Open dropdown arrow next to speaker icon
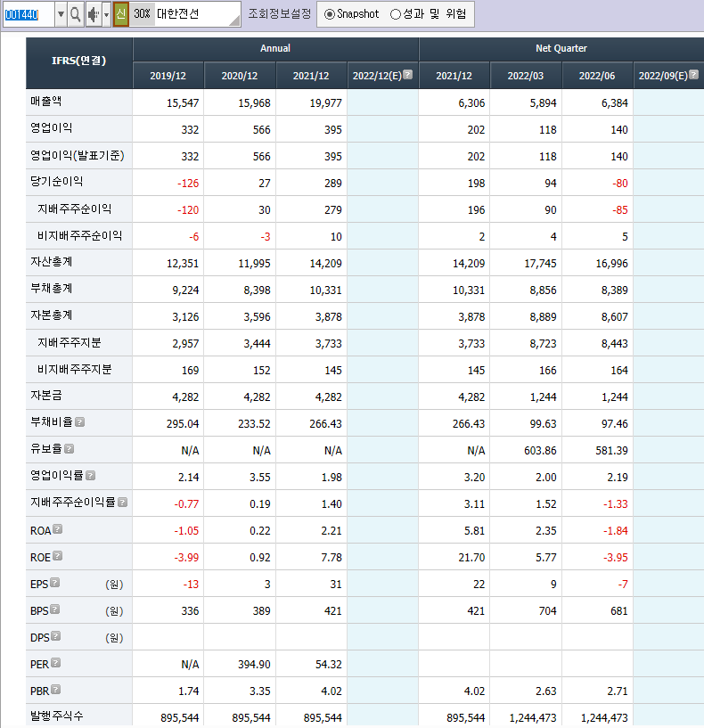Screen dimensions: 704x728 [106, 14]
